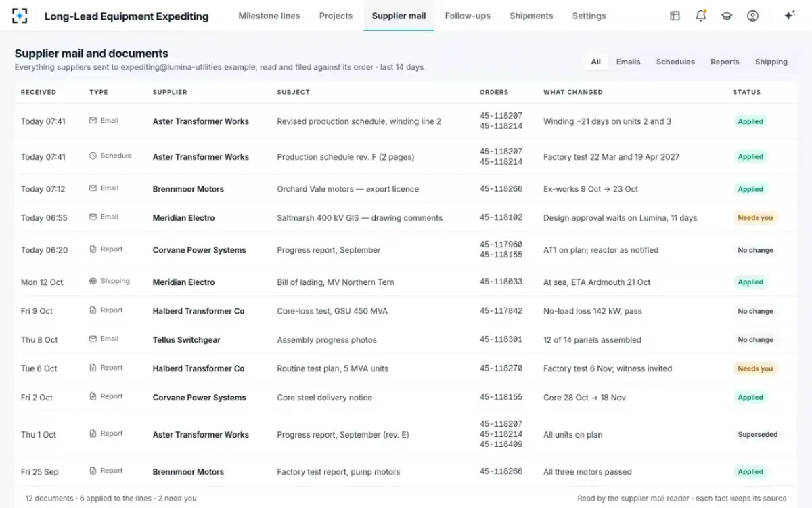
Task: Click globe shipping icon on Bill of lading row
Action: 93,281
